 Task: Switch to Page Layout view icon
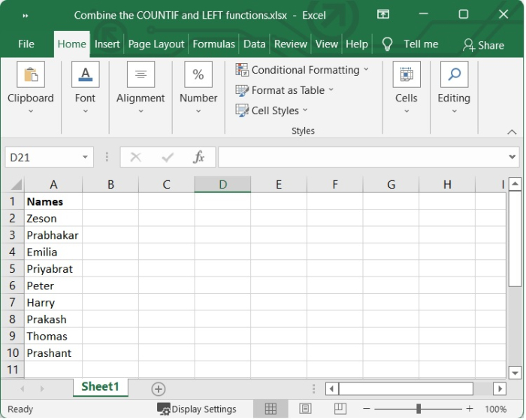(x=305, y=409)
